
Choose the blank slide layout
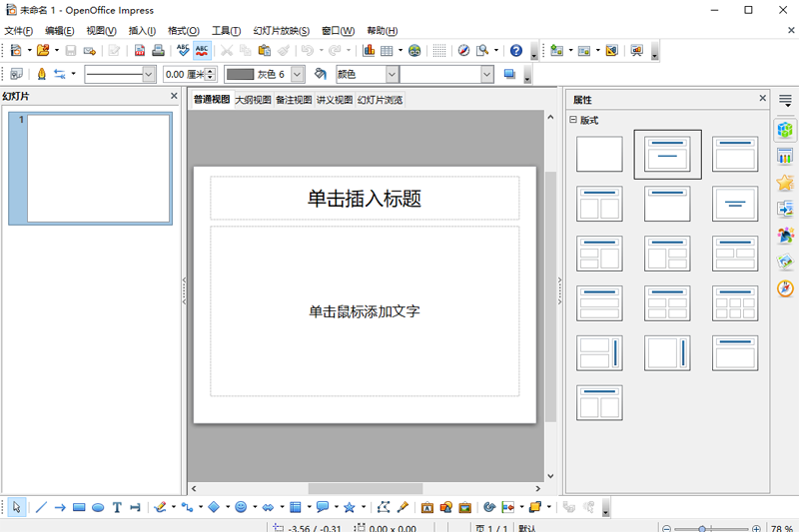point(599,154)
